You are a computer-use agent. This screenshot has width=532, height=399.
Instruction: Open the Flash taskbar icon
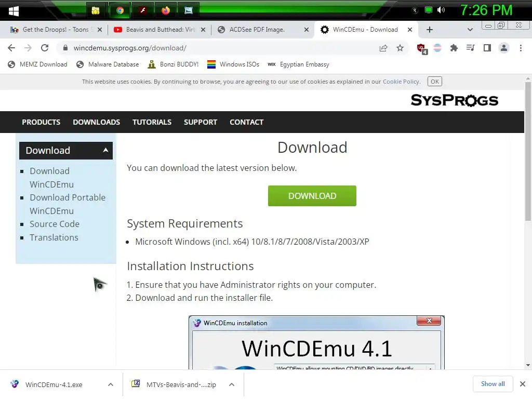click(143, 10)
